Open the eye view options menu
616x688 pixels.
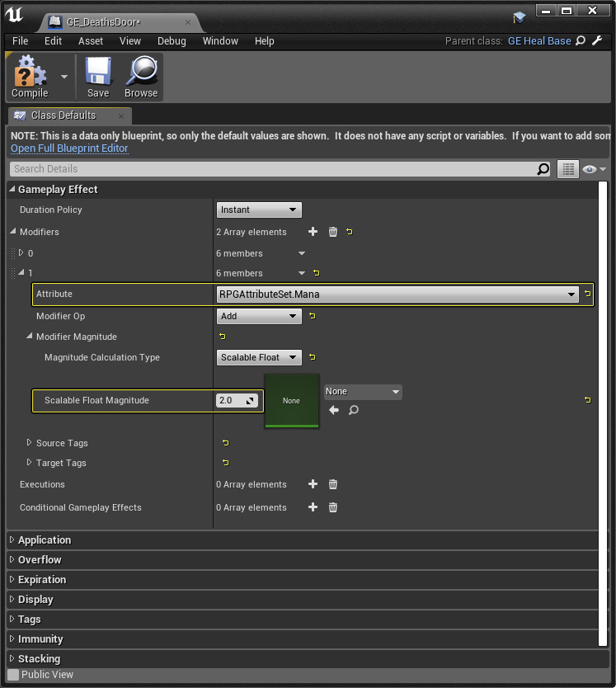coord(594,169)
